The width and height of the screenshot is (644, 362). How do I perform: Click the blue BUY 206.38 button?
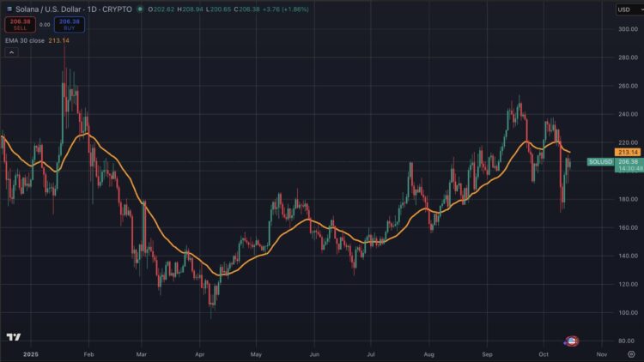pyautogui.click(x=70, y=25)
